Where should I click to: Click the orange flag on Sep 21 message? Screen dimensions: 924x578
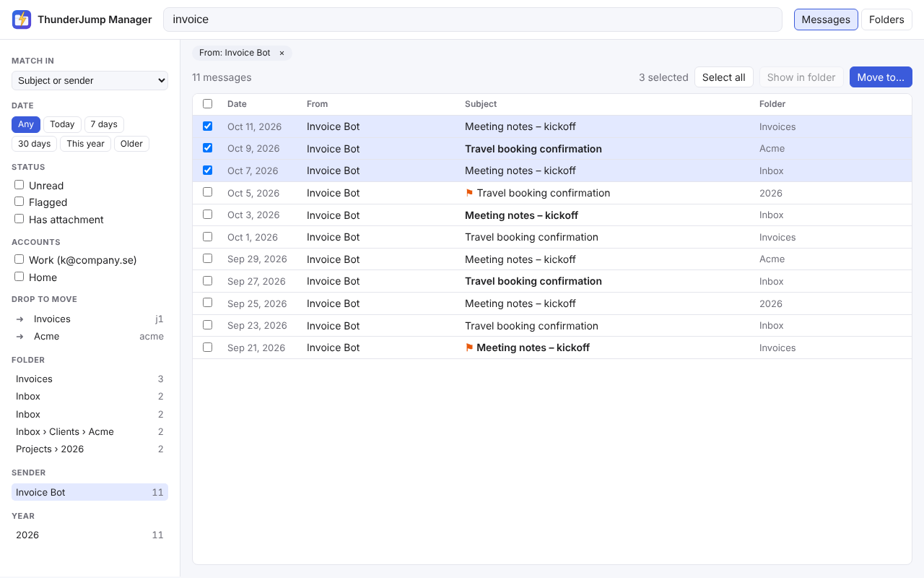pos(469,348)
